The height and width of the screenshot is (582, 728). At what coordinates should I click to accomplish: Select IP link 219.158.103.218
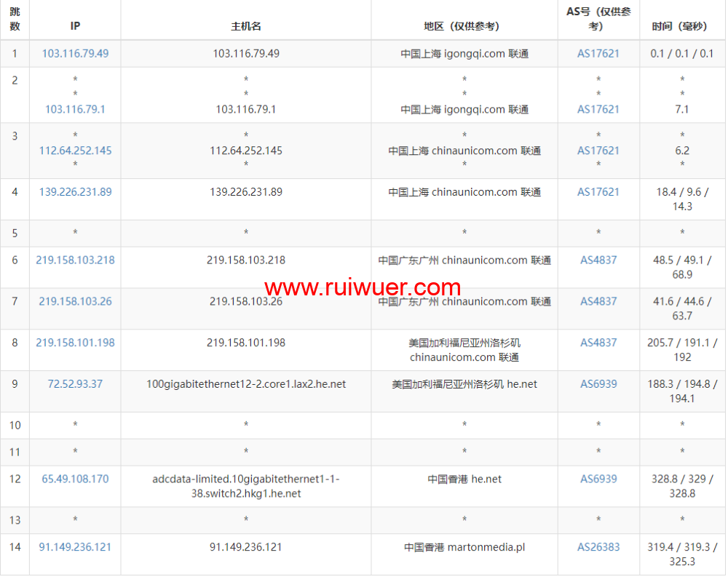point(75,260)
